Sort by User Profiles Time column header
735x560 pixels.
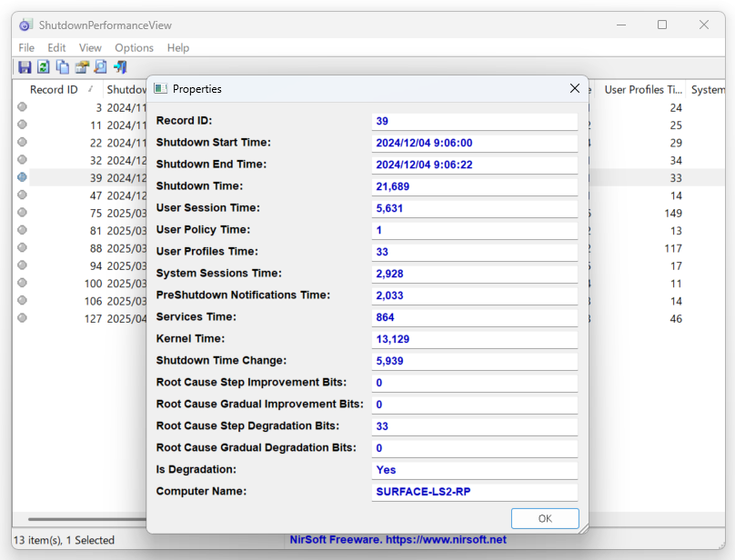coord(642,89)
